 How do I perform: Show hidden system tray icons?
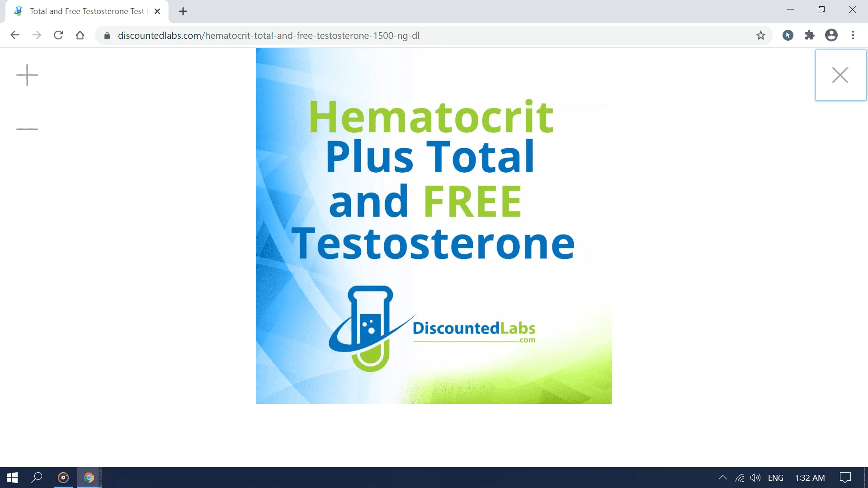coord(723,478)
